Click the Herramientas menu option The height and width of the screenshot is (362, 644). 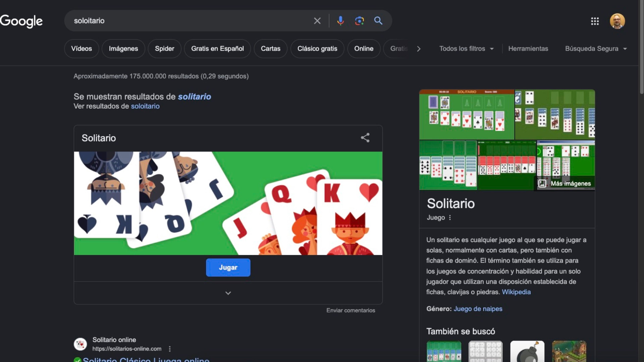(528, 48)
